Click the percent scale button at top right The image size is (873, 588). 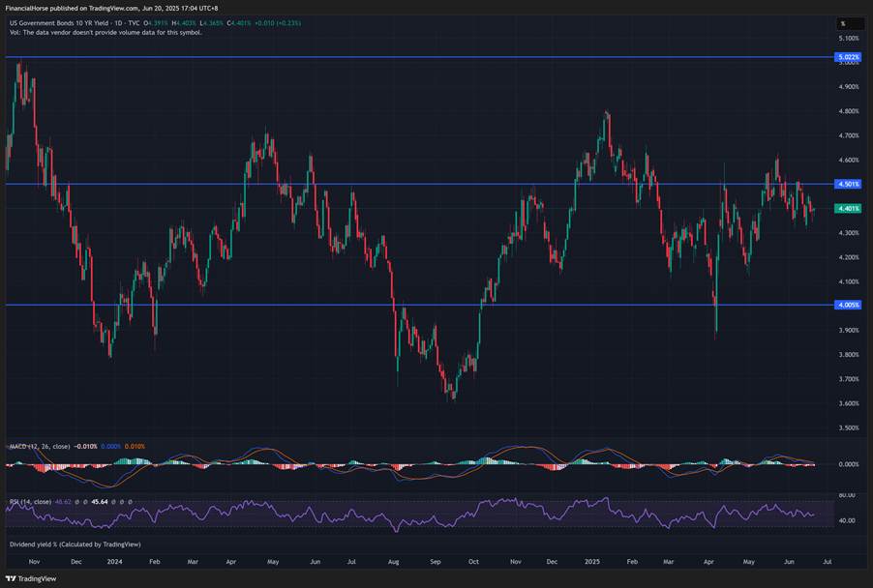848,23
